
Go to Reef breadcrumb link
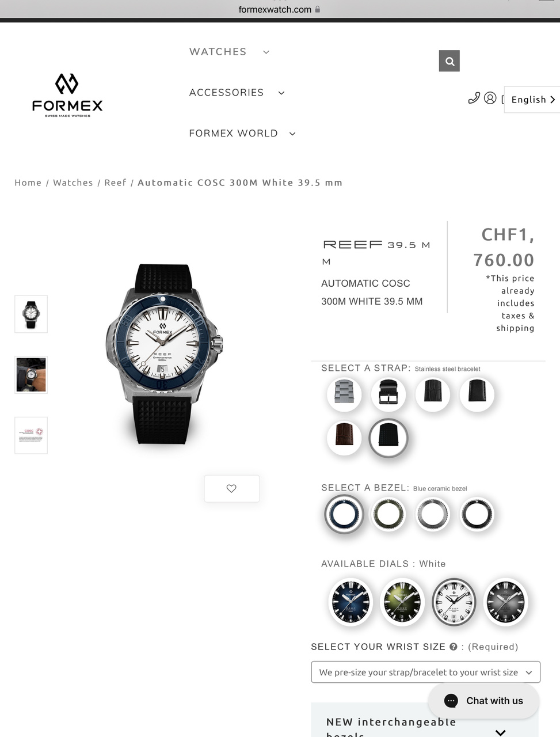(x=115, y=183)
